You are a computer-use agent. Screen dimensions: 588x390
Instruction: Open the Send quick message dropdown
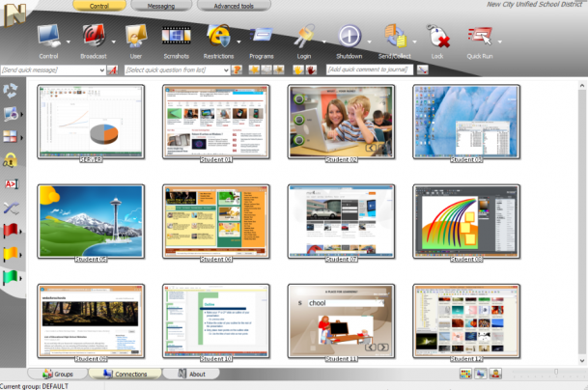(102, 70)
